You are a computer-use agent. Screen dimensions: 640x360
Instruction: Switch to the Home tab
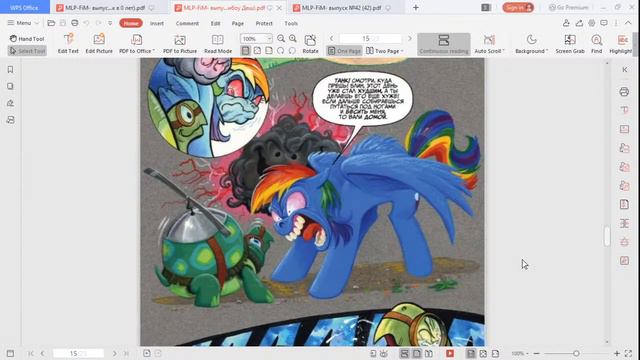[131, 23]
